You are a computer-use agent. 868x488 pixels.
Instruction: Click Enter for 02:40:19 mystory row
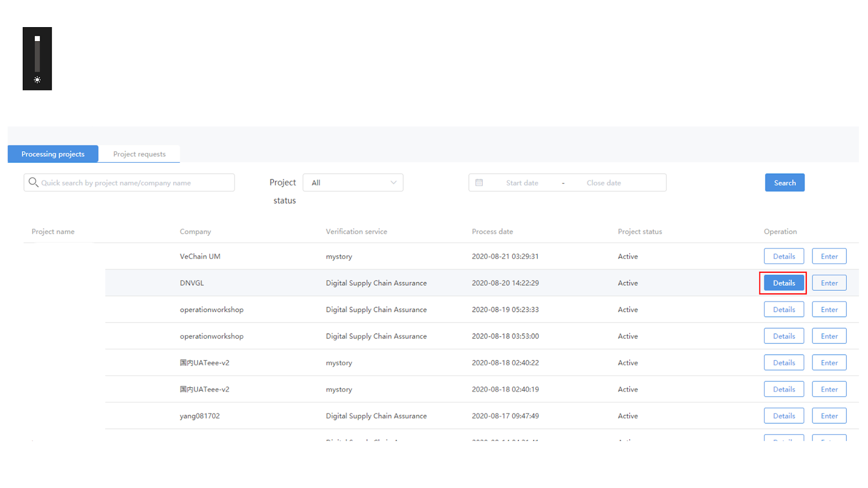click(x=829, y=389)
